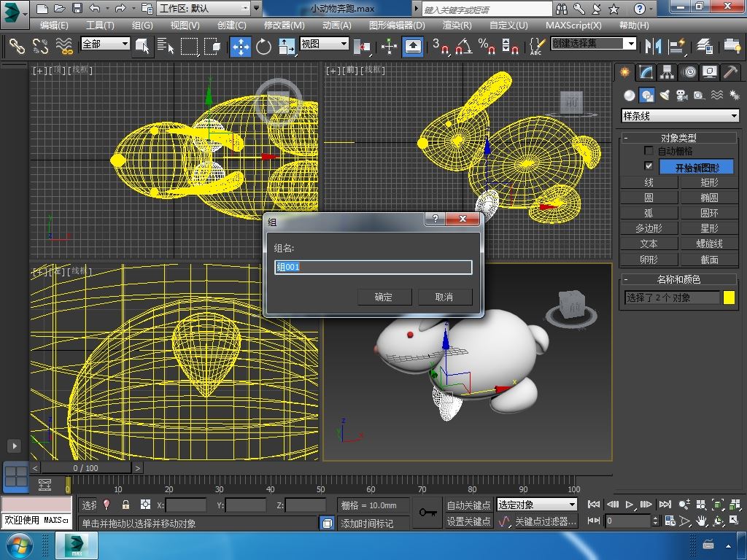Click the 组名 text field

click(373, 267)
